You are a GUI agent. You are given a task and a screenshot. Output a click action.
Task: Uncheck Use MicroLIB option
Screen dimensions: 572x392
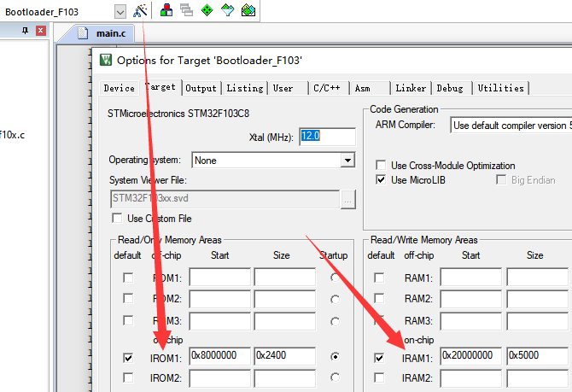(381, 180)
